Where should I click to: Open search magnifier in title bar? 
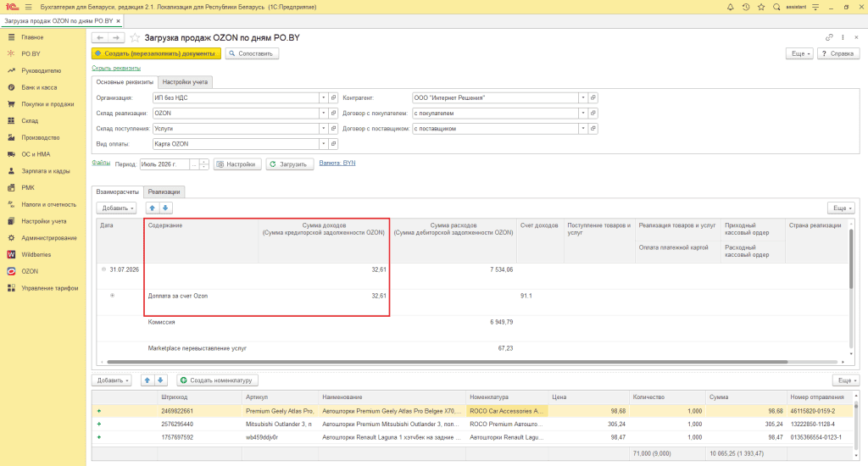[776, 7]
